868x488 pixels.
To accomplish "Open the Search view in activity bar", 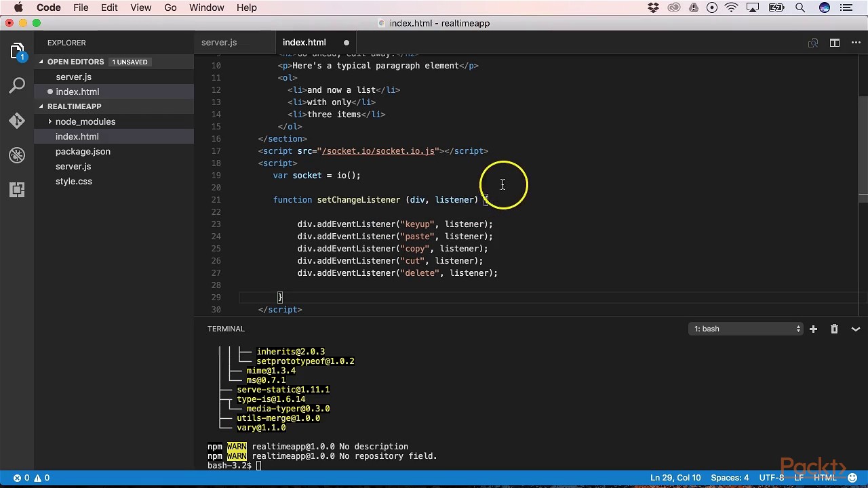I will click(17, 86).
